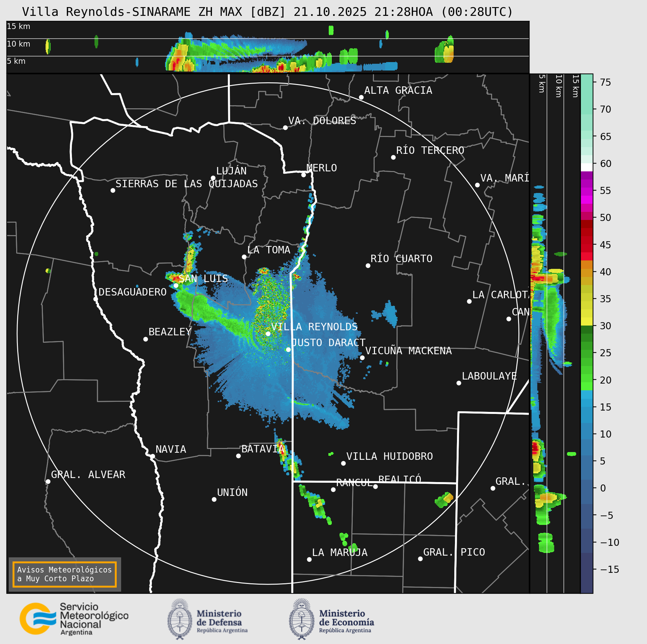Click the −15 label on the dBZ scale
This screenshot has width=647, height=644.
610,569
